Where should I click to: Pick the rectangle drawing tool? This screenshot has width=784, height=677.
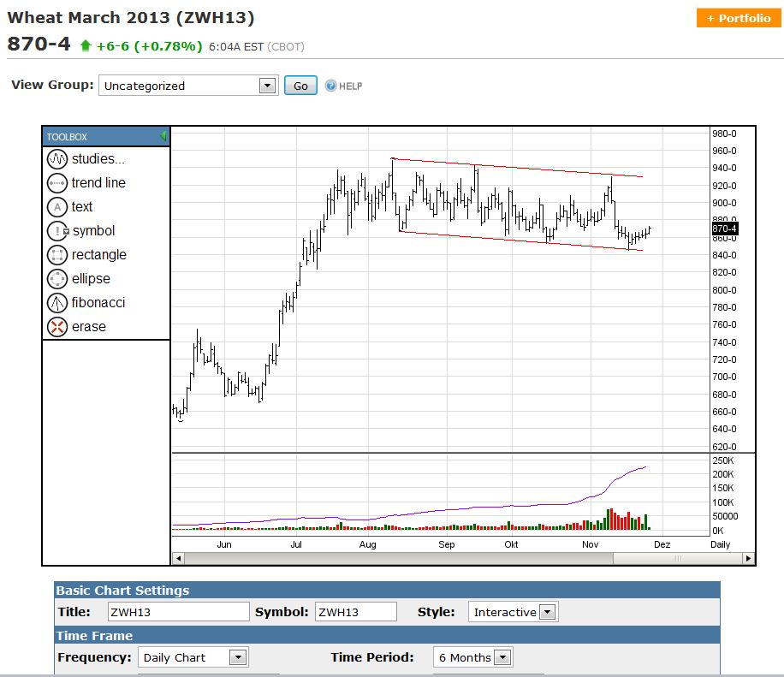[86, 255]
